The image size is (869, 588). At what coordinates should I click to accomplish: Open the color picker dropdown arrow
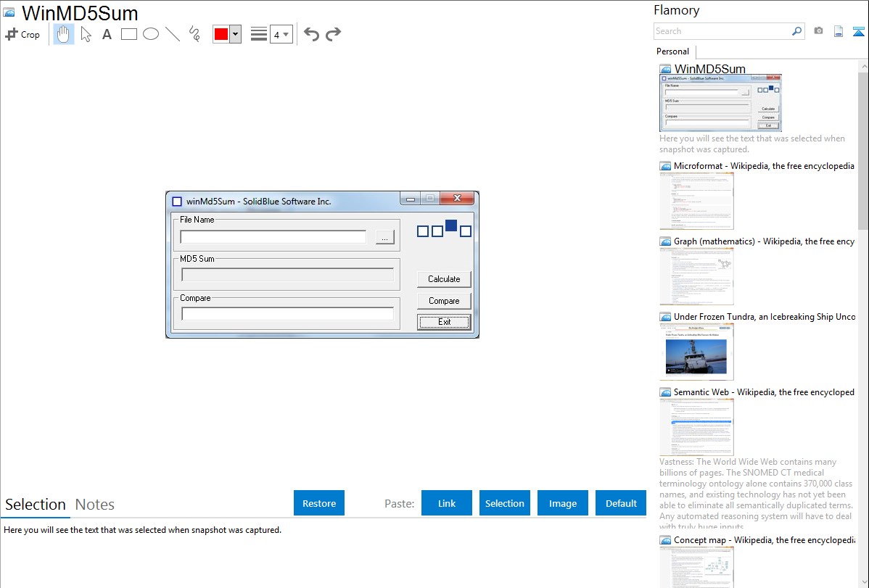click(x=235, y=34)
